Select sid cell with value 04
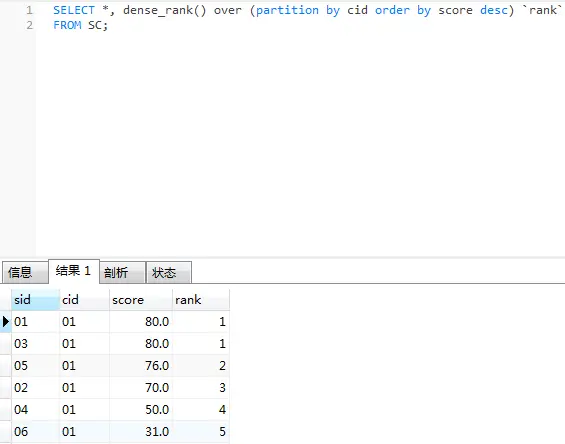This screenshot has height=444, width=565. coord(35,409)
